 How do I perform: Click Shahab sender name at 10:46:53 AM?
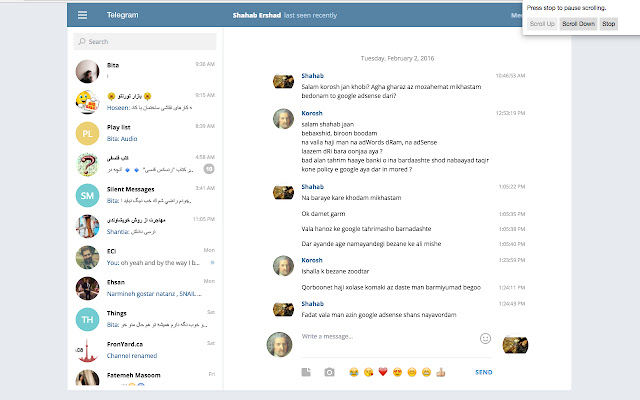pyautogui.click(x=312, y=76)
